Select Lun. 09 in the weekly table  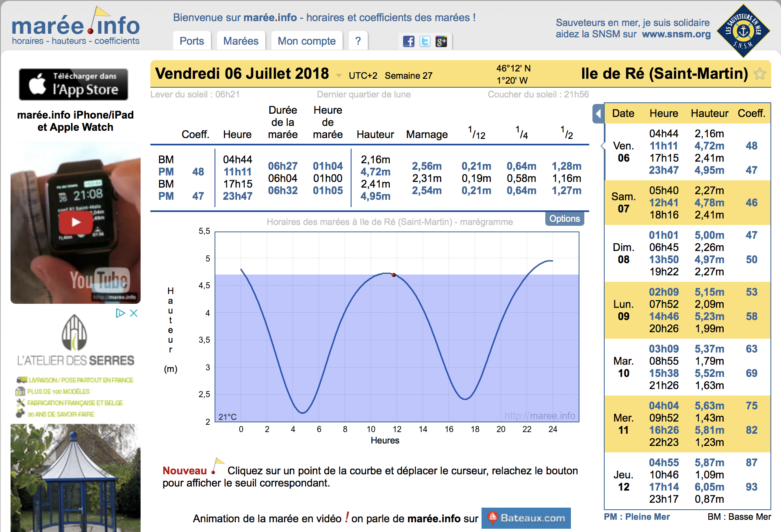click(623, 310)
